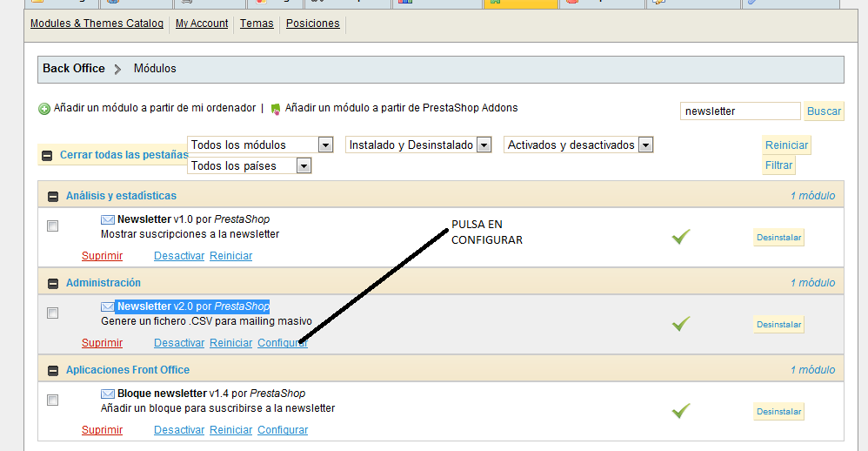Collapse the Análisis y estadísticas section
This screenshot has height=451, width=868.
tap(53, 197)
